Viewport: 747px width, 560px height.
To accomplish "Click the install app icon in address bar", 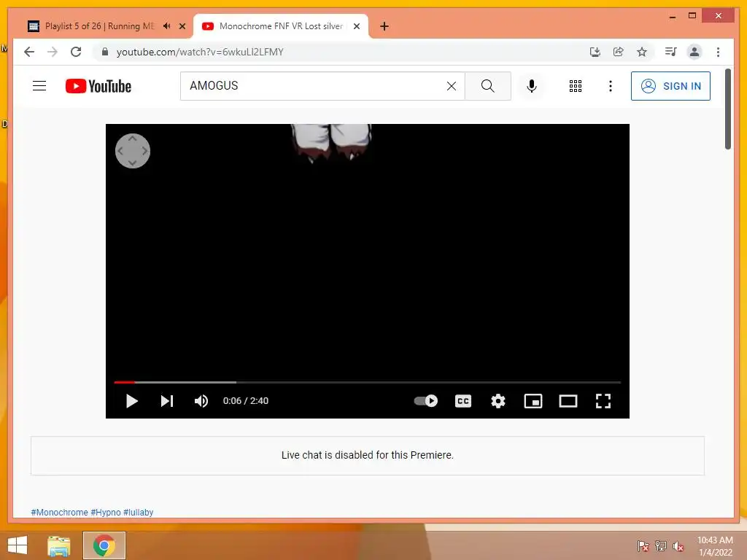I will click(595, 52).
